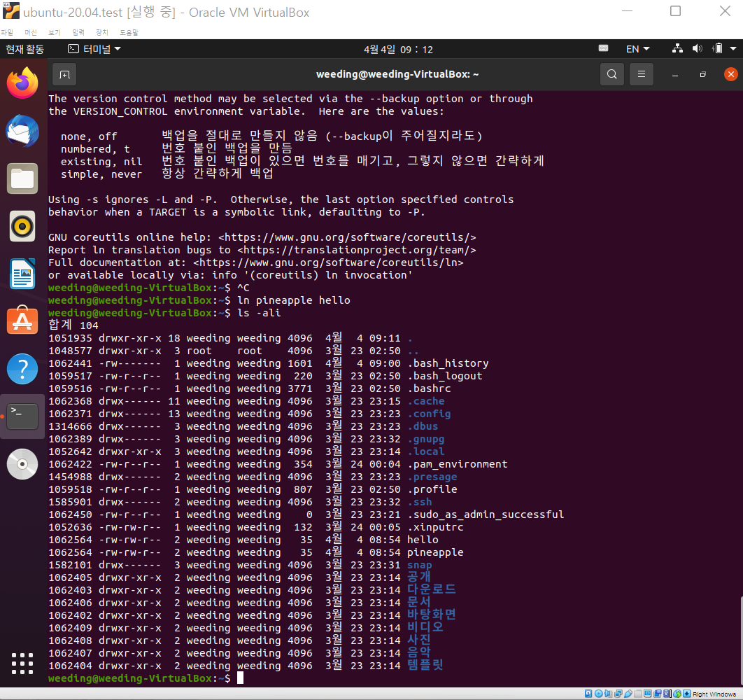Click the hello hard link entry
743x700 pixels.
coord(423,540)
